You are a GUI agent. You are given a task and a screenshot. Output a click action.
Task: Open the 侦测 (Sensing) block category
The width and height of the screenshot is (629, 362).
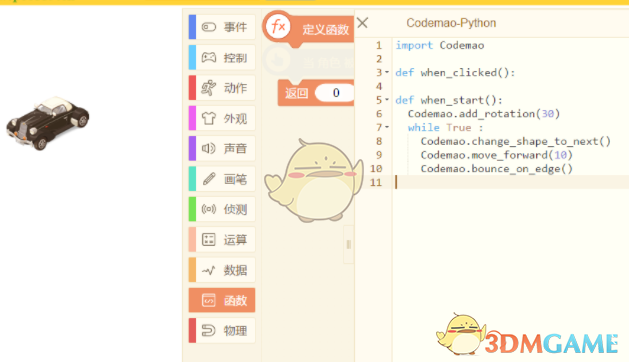pyautogui.click(x=222, y=209)
